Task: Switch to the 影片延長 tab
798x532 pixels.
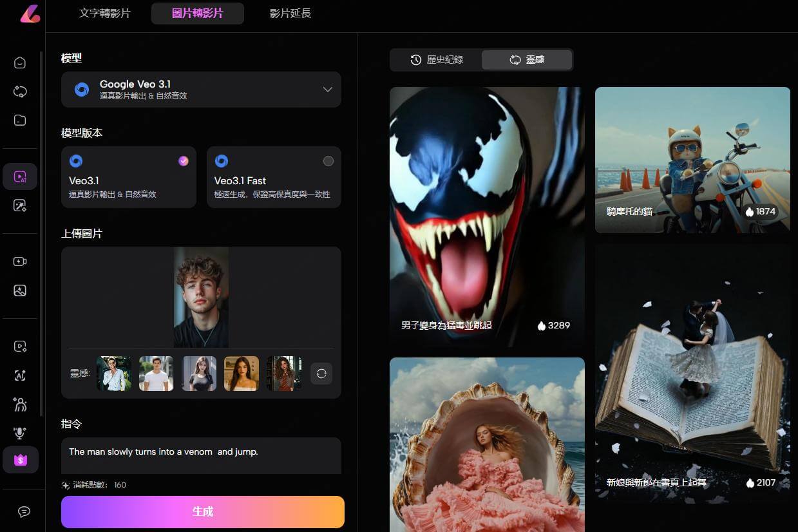Action: (x=290, y=13)
